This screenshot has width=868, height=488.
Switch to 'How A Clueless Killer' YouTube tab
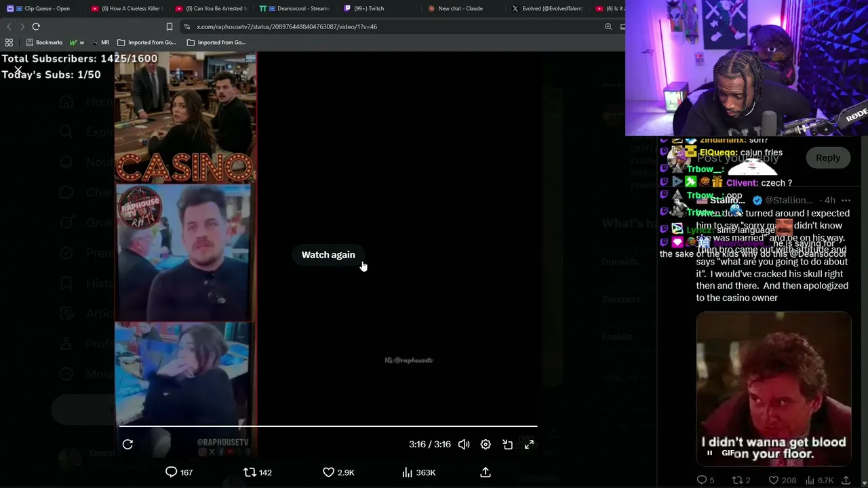126,8
